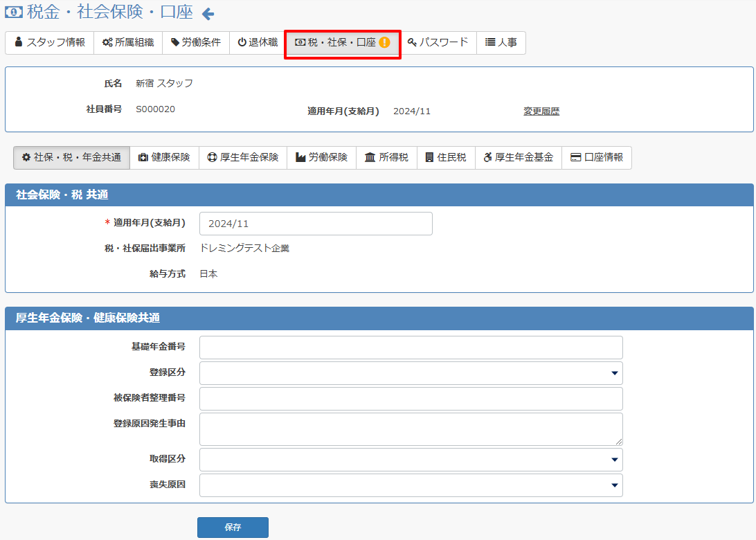Viewport: 756px width, 540px height.
Task: Open the 労働条件 tab
Action: pos(196,42)
